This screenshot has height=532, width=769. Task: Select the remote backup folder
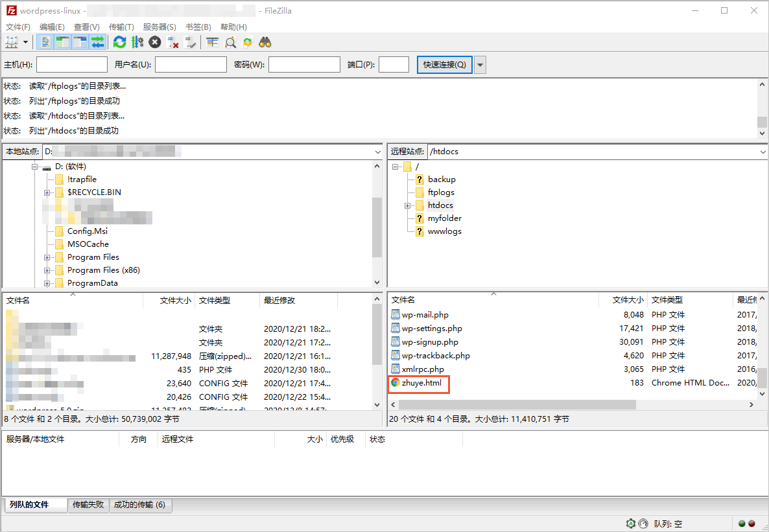[442, 179]
